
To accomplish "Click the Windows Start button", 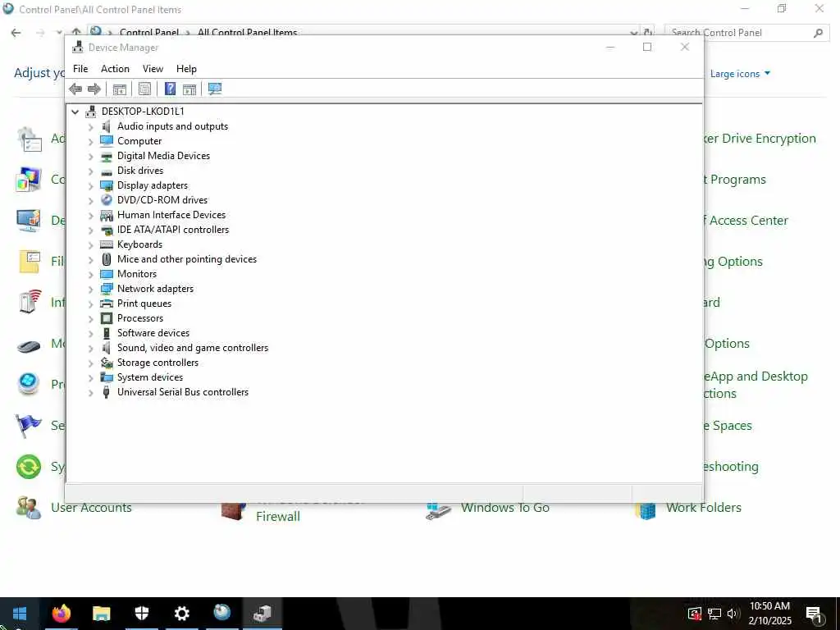I will pyautogui.click(x=20, y=613).
